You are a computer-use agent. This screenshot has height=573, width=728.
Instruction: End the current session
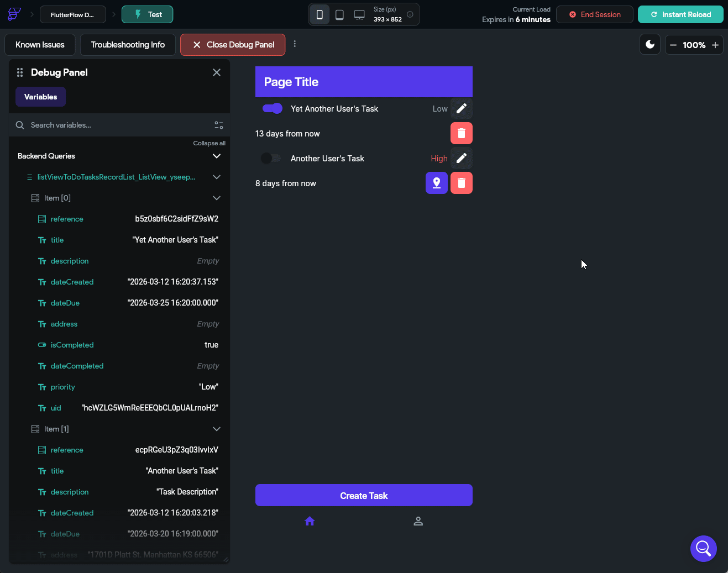595,14
